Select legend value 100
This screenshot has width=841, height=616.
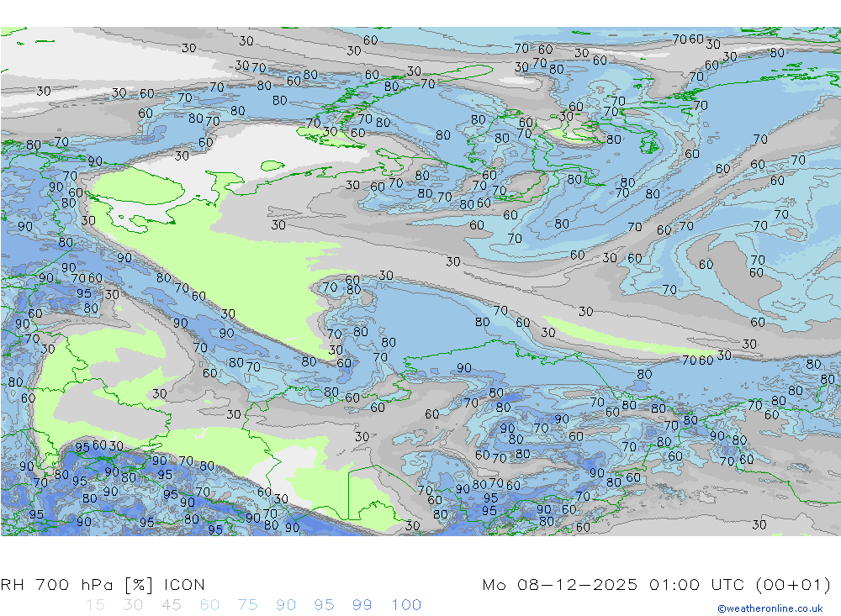pyautogui.click(x=406, y=605)
